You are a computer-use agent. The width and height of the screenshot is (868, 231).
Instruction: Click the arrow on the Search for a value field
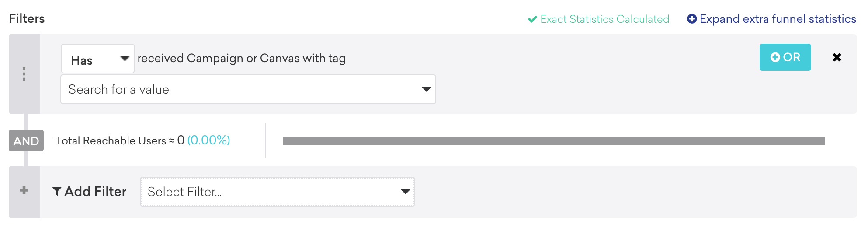click(426, 89)
